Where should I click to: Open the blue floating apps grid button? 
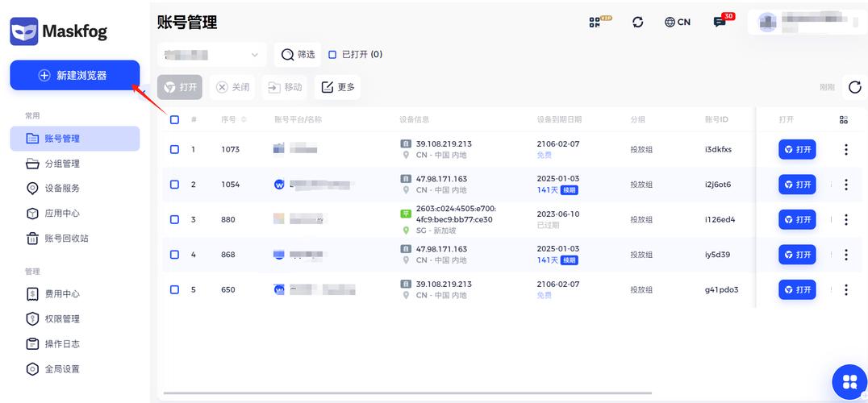849,382
